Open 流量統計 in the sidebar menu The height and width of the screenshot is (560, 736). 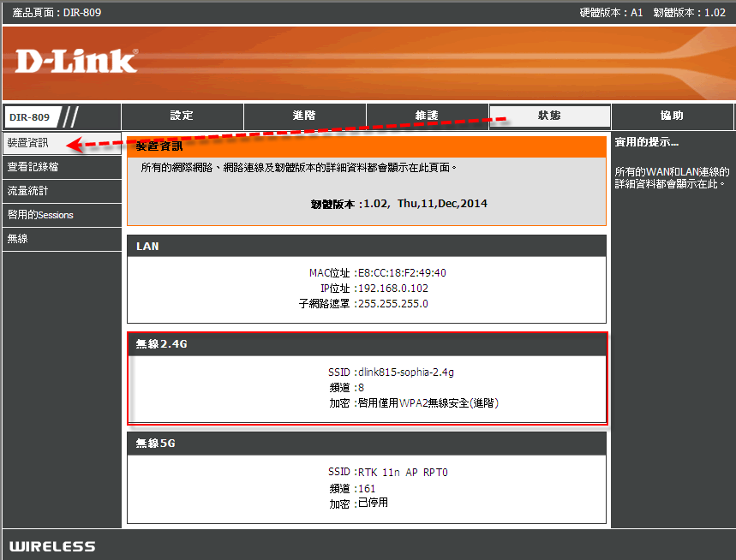click(x=28, y=191)
